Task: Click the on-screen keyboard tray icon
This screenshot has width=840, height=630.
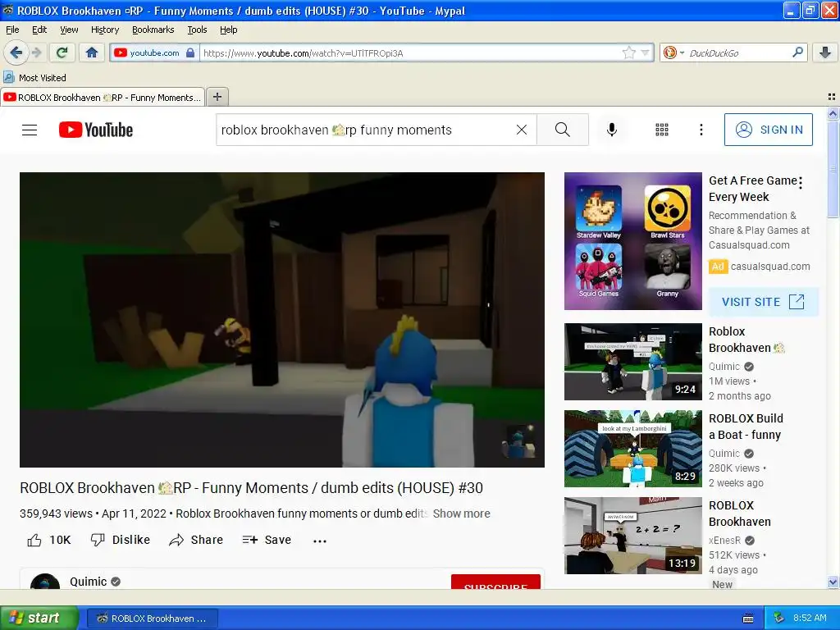Action: 748,619
